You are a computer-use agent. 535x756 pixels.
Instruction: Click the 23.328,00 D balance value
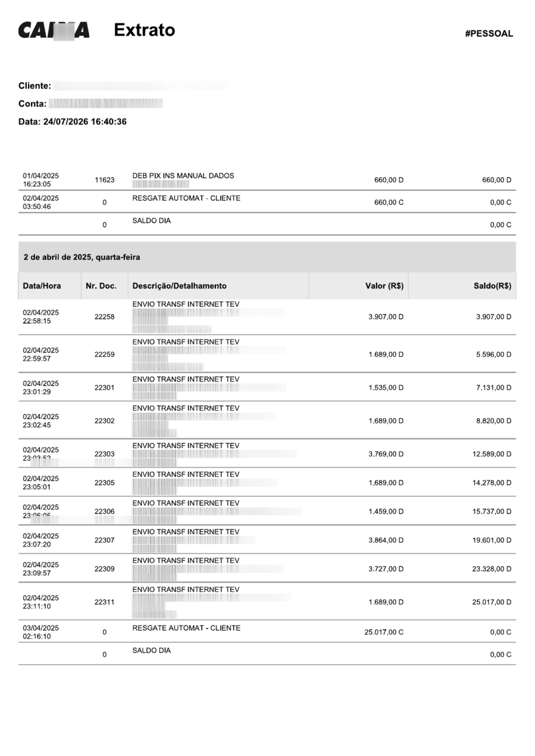pyautogui.click(x=492, y=569)
